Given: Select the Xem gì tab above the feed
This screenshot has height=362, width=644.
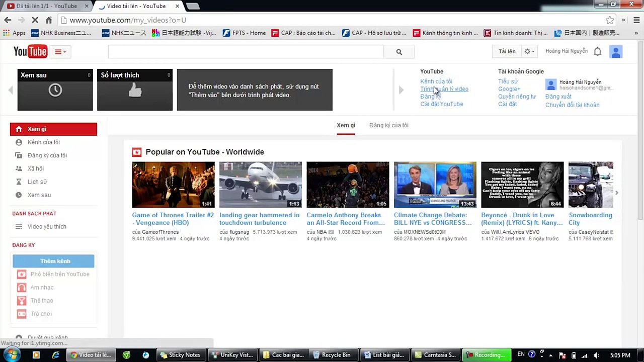Looking at the screenshot, I should 346,125.
